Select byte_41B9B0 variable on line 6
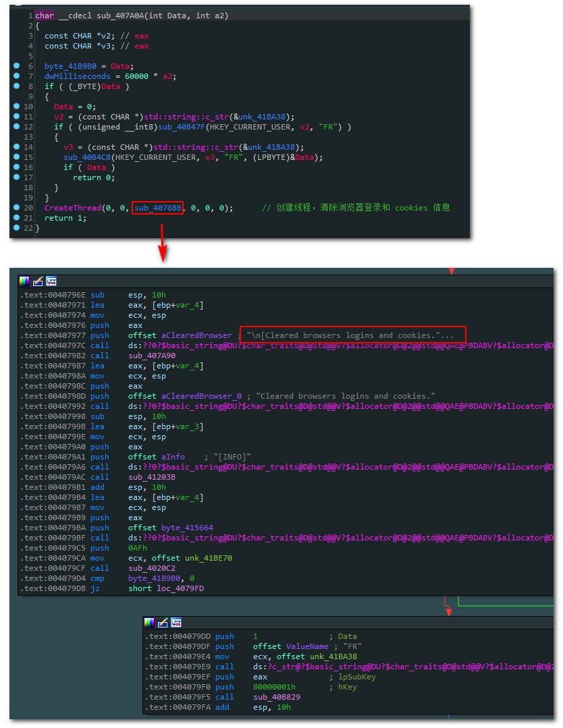The width and height of the screenshot is (563, 728). coord(70,66)
